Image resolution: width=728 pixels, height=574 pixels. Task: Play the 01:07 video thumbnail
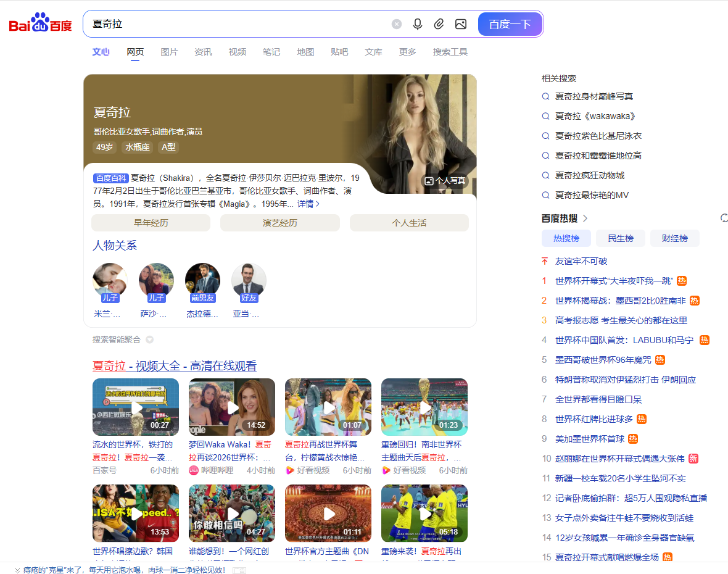(328, 407)
